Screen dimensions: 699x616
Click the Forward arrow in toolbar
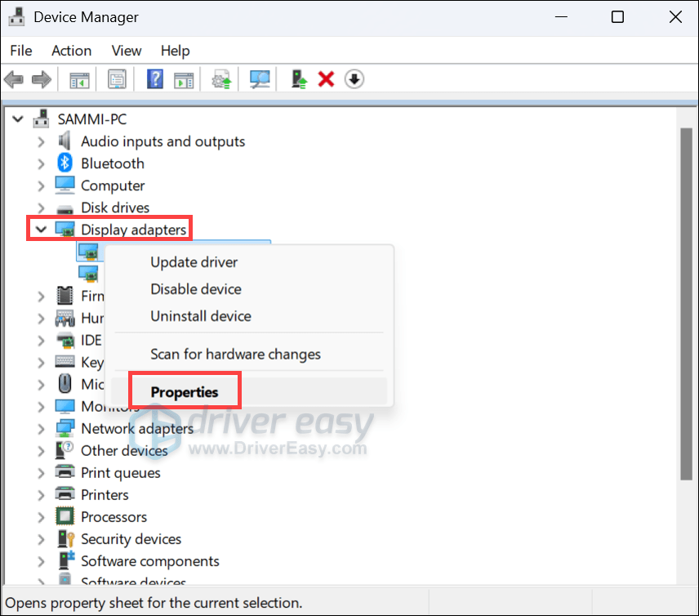[41, 79]
